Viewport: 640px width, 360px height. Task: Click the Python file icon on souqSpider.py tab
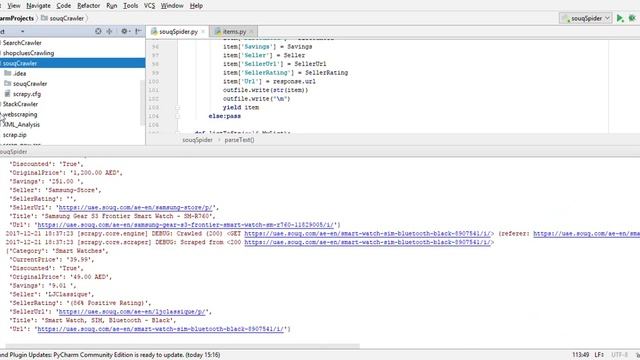[154, 31]
